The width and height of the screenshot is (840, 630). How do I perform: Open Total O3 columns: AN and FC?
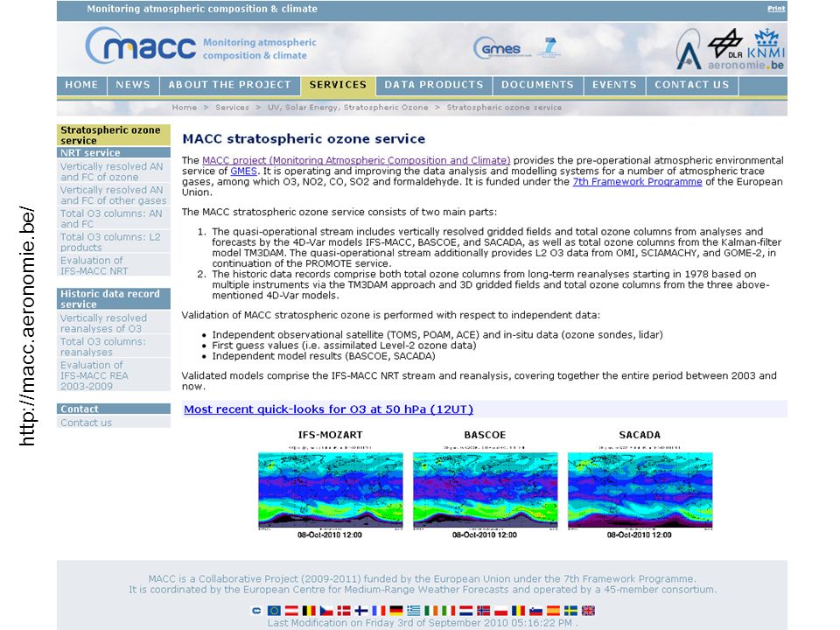tap(114, 219)
